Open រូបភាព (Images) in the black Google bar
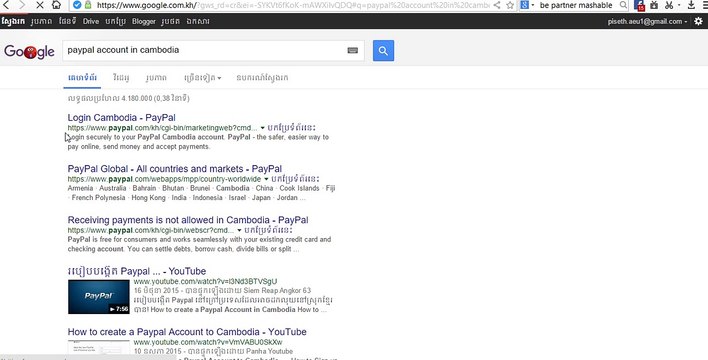 pyautogui.click(x=42, y=21)
